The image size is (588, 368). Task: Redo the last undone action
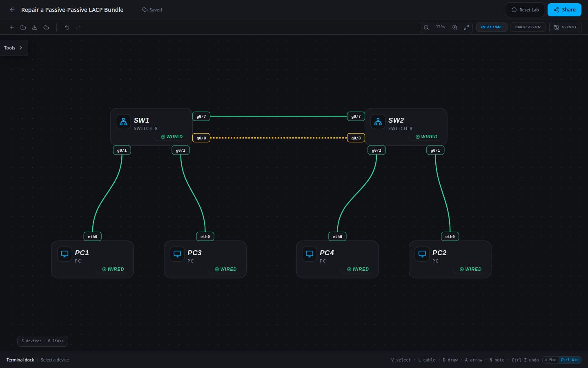pyautogui.click(x=78, y=27)
